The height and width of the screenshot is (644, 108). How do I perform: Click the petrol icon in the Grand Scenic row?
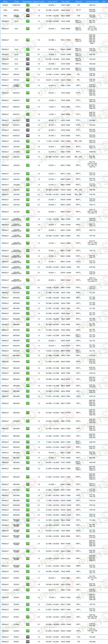[x=28, y=85]
